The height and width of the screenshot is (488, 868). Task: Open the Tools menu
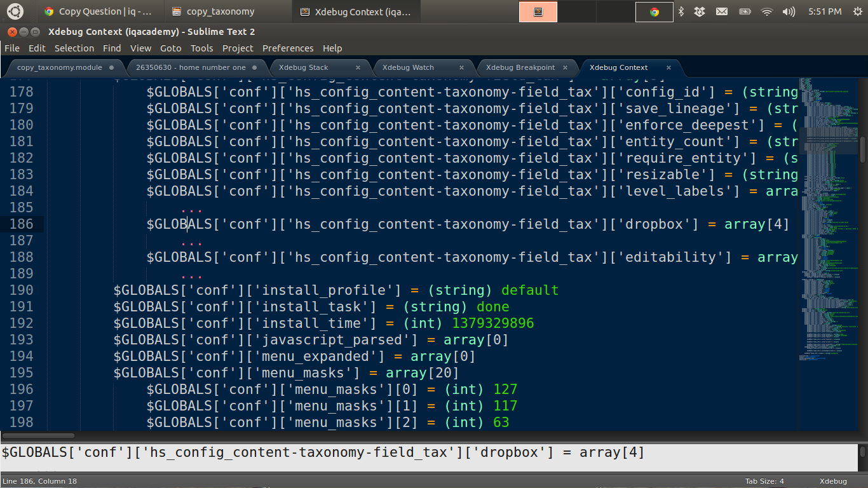tap(201, 48)
